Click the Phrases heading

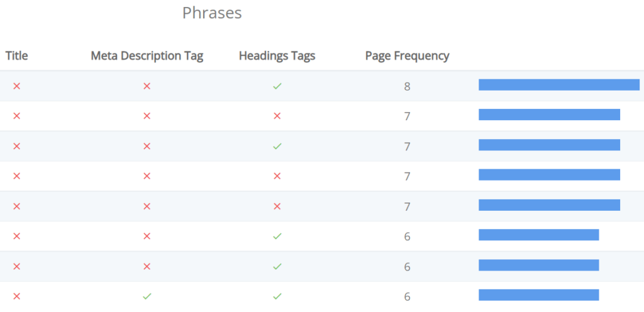coord(212,13)
